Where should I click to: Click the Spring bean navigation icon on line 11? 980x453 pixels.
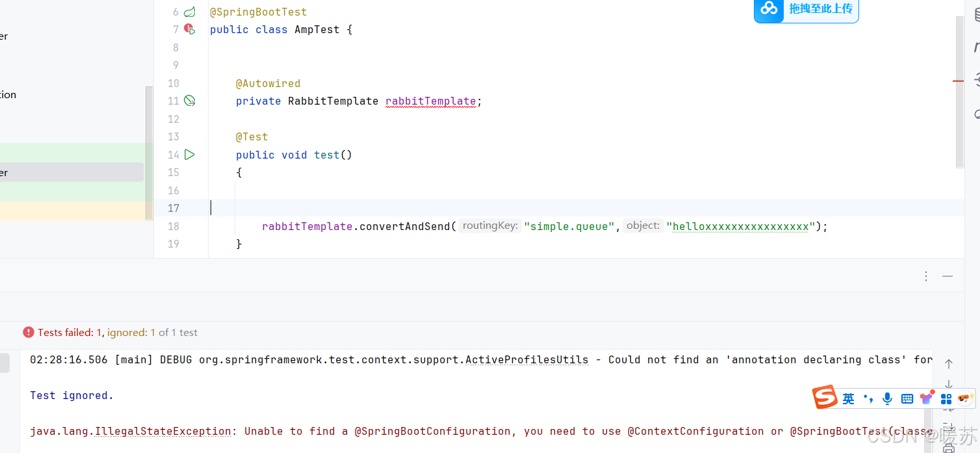click(x=189, y=100)
